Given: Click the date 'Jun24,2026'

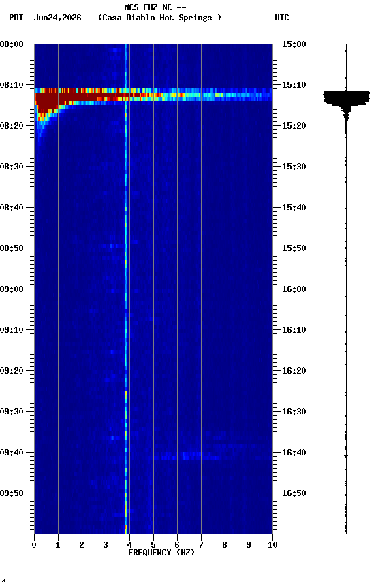Looking at the screenshot, I should coord(57,18).
